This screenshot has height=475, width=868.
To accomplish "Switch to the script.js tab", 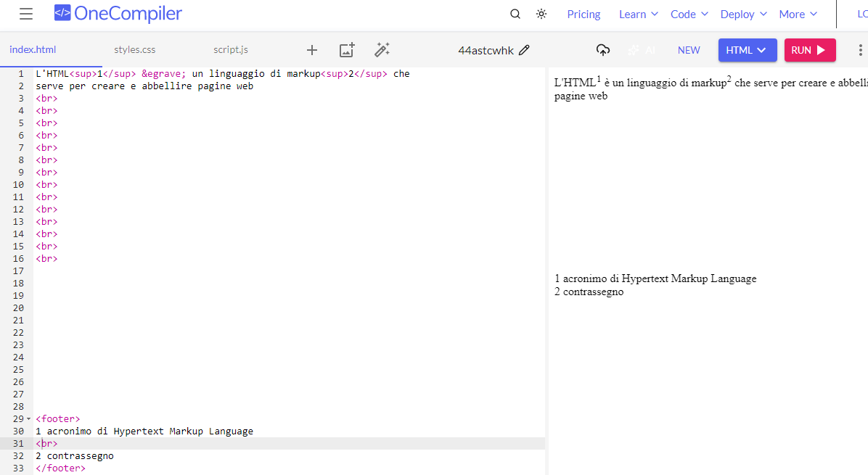I will (x=230, y=50).
